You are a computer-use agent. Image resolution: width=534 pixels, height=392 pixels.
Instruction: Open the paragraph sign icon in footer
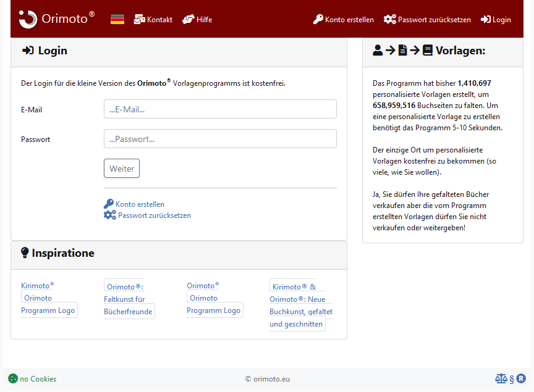tap(512, 379)
